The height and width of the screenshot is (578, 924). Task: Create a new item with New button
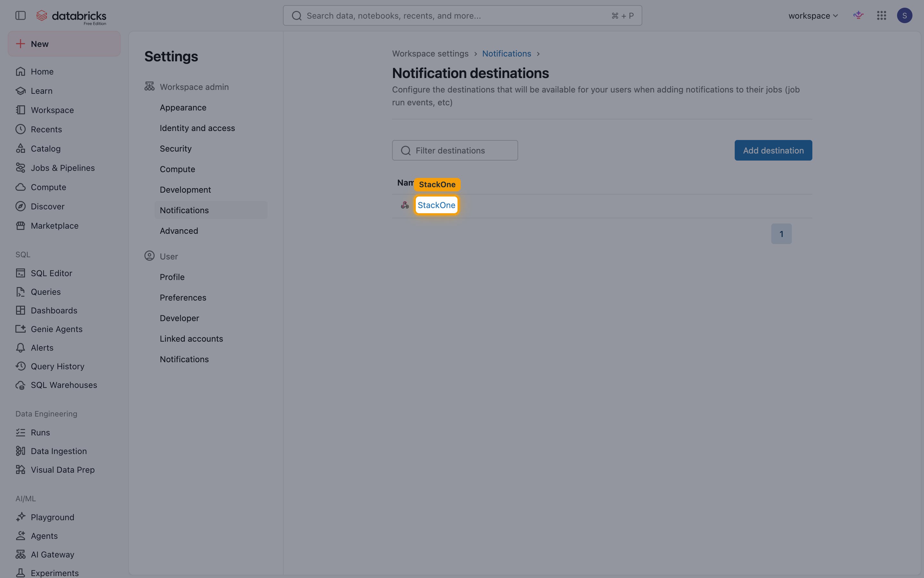click(64, 44)
